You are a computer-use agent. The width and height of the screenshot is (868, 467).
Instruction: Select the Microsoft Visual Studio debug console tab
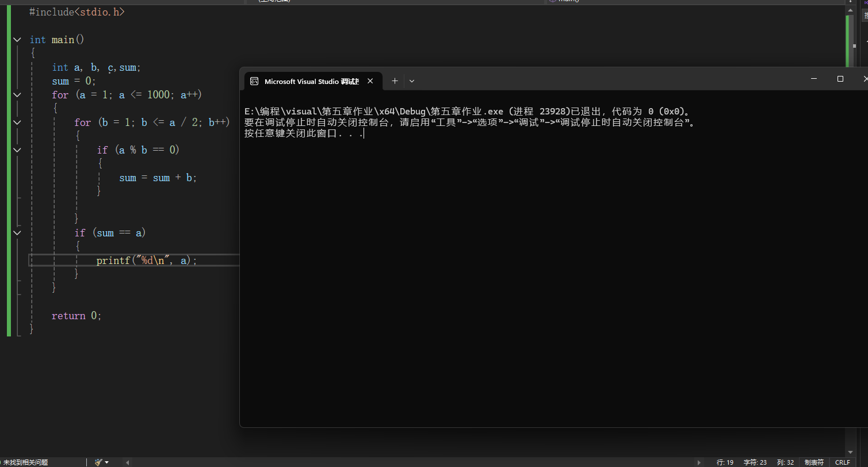click(312, 81)
